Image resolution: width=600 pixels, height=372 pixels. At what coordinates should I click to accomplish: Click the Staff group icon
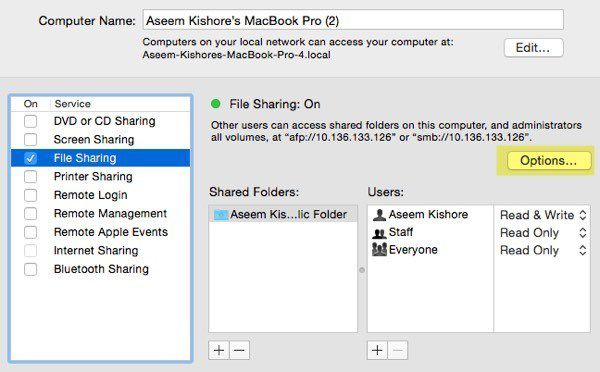click(379, 233)
